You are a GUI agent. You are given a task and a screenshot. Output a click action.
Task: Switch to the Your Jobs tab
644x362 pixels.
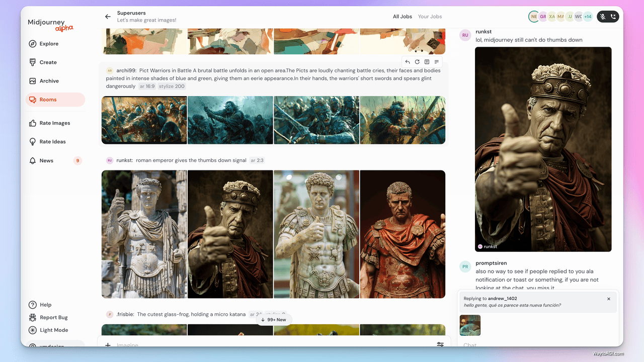click(x=430, y=17)
